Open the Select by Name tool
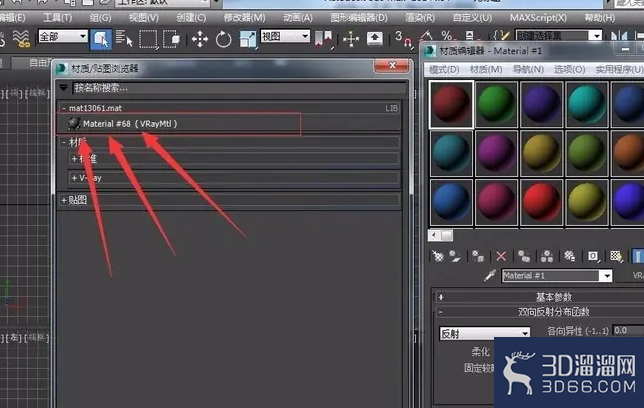This screenshot has width=644, height=408. coord(124,39)
